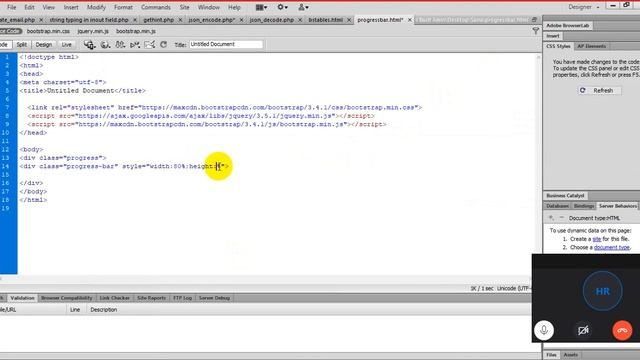The image size is (640, 360).
Task: Open the gear Extend Dreamweaver dropdown
Action: 282,7
